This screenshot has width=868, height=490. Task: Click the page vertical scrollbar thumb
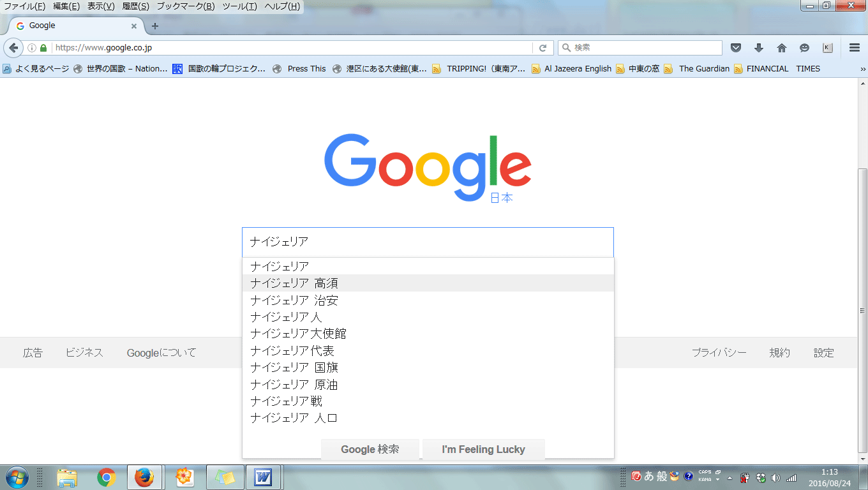tap(862, 311)
